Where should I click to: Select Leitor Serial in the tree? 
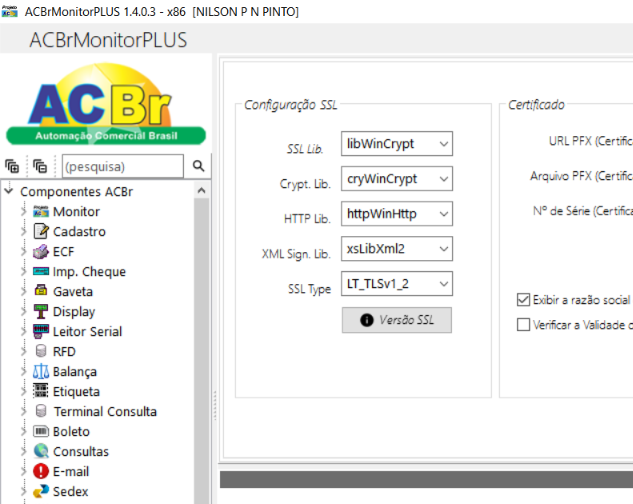click(87, 331)
